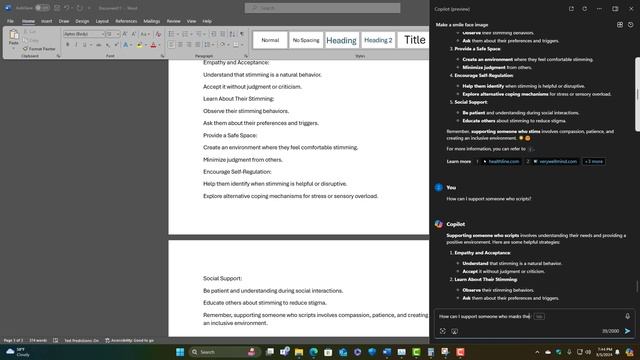Image resolution: width=640 pixels, height=360 pixels.
Task: Toggle Text Predictions in status bar
Action: point(81,340)
